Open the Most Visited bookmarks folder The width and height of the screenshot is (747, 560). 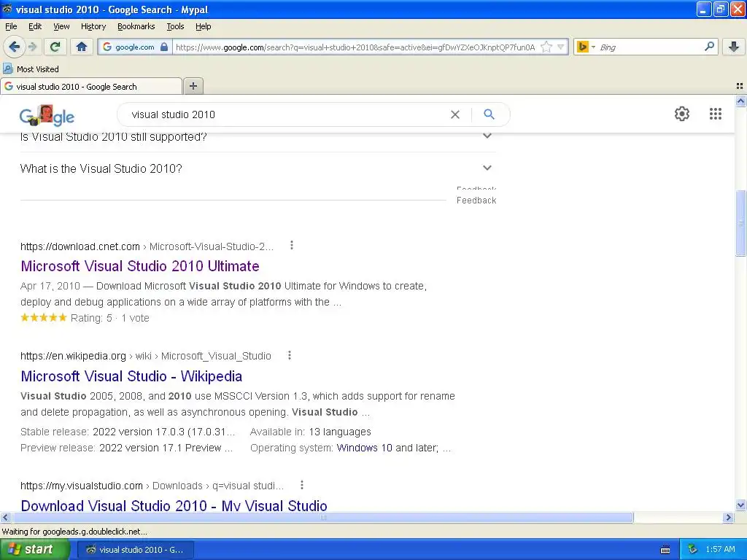click(x=31, y=69)
